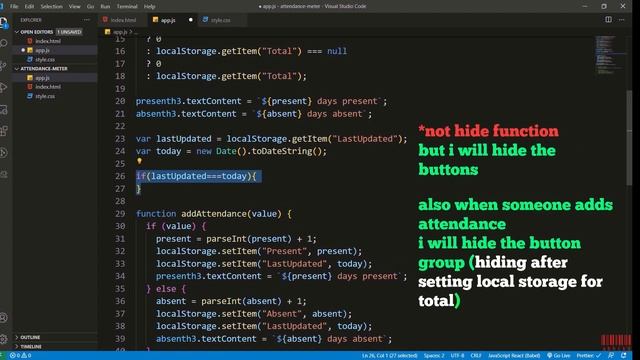Click code line 29 function addAttendance
Image resolution: width=640 pixels, height=360 pixels.
(x=213, y=213)
